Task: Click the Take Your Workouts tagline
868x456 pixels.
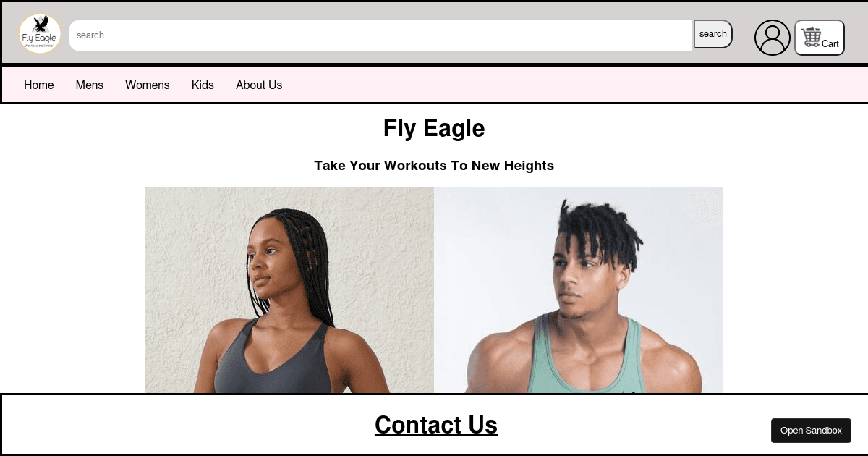Action: click(434, 166)
